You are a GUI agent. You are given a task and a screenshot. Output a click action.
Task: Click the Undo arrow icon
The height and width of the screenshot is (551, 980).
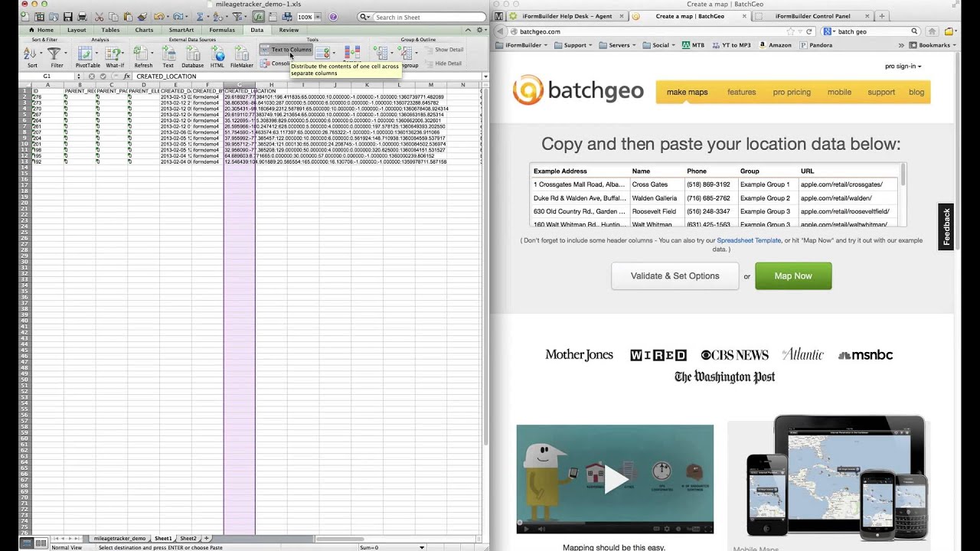158,17
